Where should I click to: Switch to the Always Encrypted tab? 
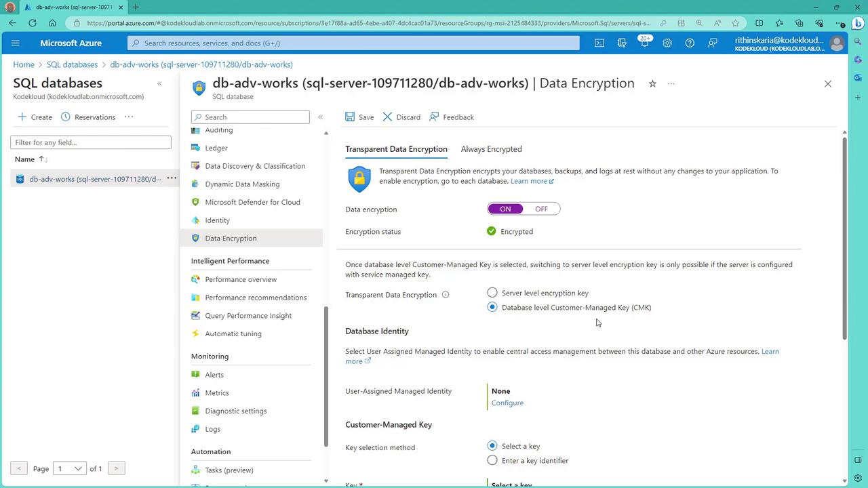[x=491, y=149]
